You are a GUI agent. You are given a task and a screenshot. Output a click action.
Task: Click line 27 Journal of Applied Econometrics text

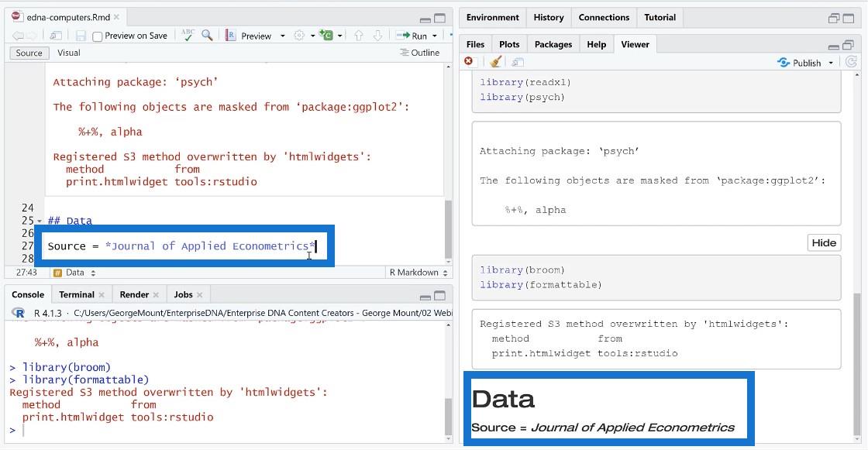click(x=210, y=246)
